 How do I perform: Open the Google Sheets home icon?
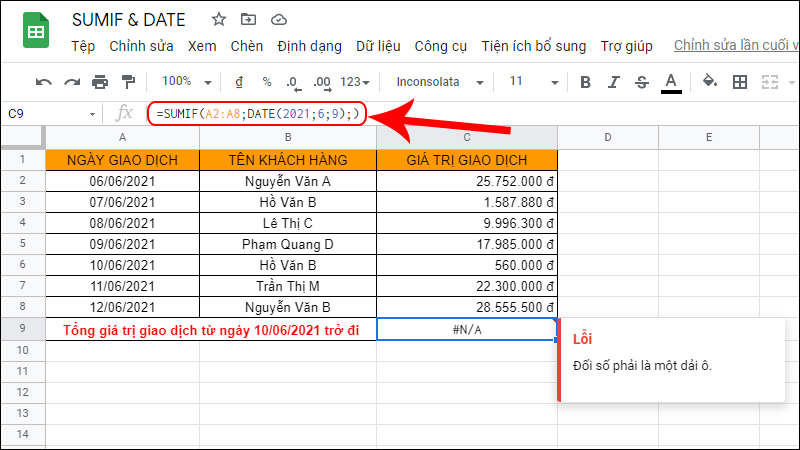click(x=35, y=33)
